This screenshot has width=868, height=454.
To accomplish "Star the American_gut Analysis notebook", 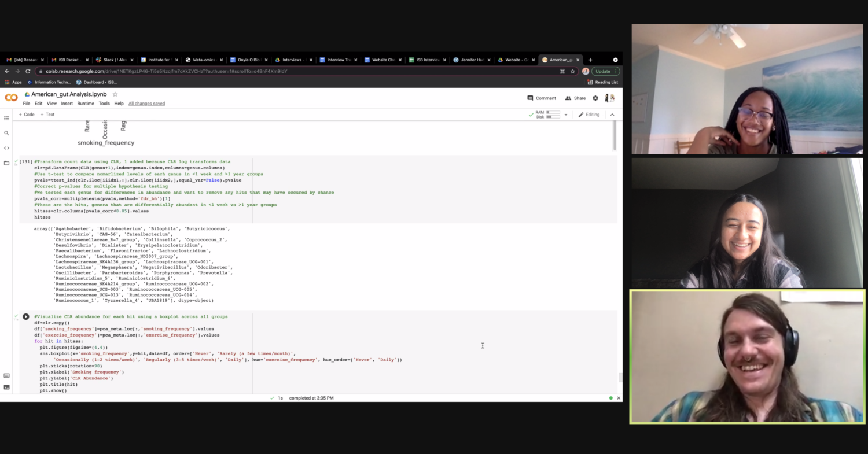I will (115, 94).
